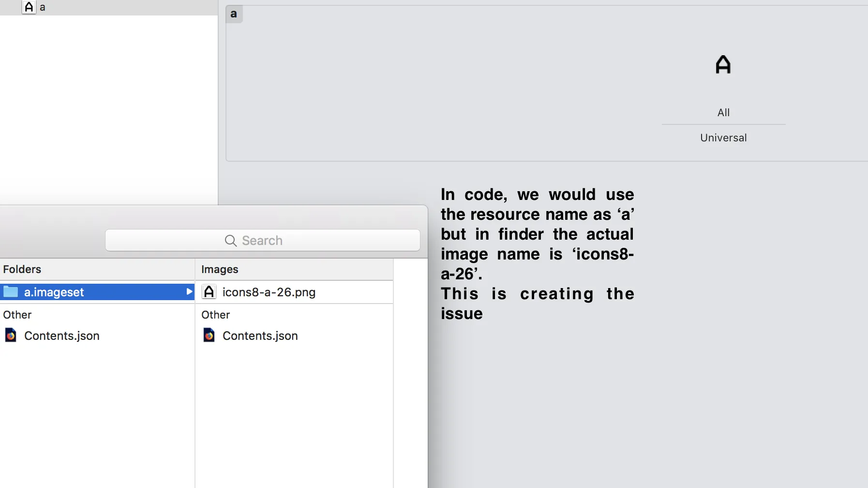Select the icons8-a-26.png file
868x488 pixels.
tap(294, 292)
